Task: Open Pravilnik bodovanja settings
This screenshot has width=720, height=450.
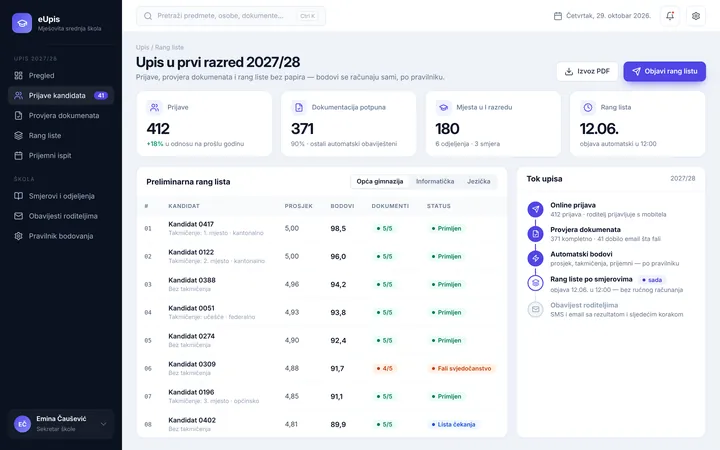Action: coord(61,236)
